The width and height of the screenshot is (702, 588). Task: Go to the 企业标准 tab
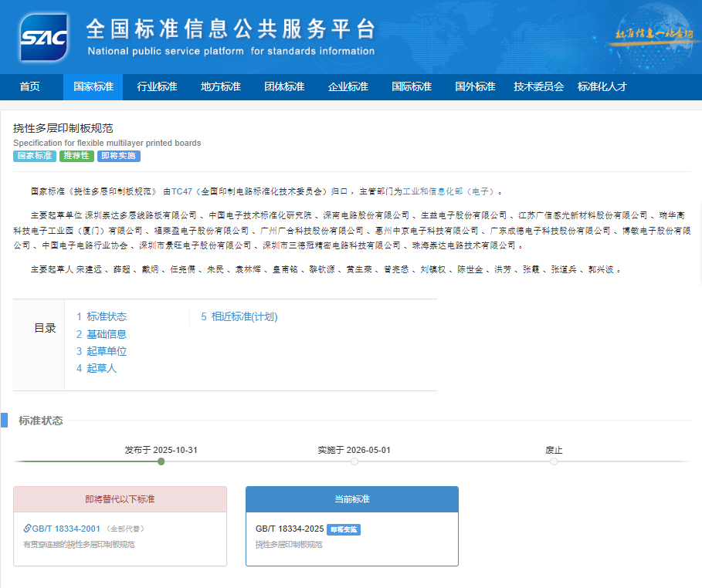tap(348, 86)
